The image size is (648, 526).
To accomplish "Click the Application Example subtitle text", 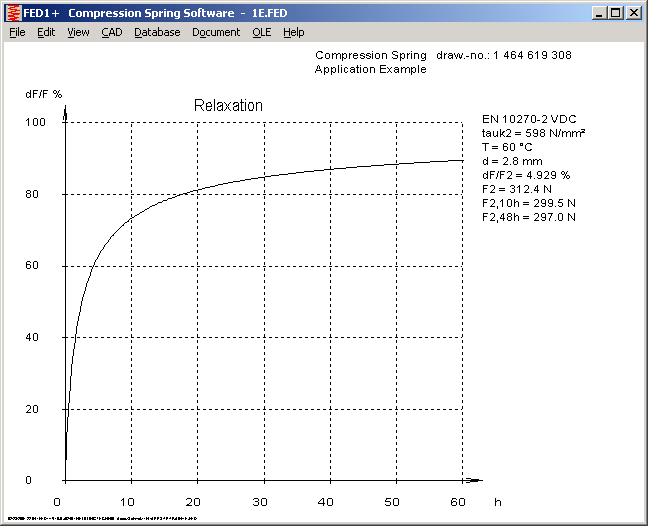I will coord(370,69).
